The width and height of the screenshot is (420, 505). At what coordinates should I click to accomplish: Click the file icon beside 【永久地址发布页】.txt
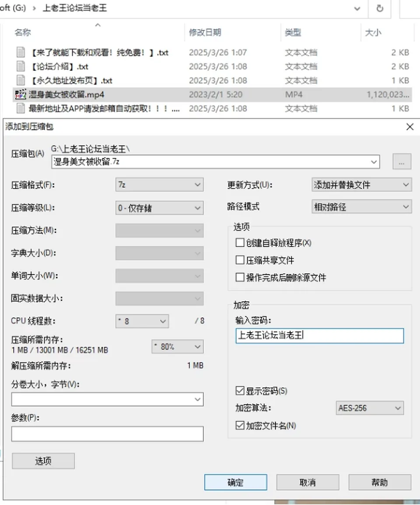tap(21, 80)
